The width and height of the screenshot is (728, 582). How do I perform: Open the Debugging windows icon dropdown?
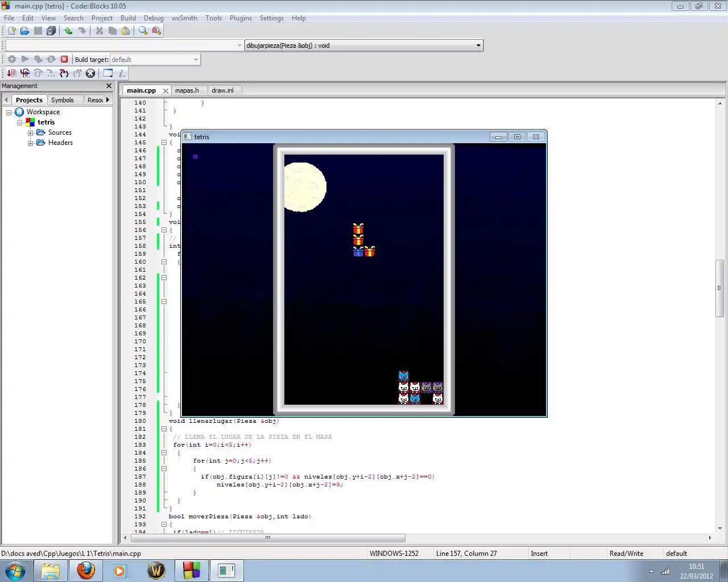pyautogui.click(x=108, y=73)
